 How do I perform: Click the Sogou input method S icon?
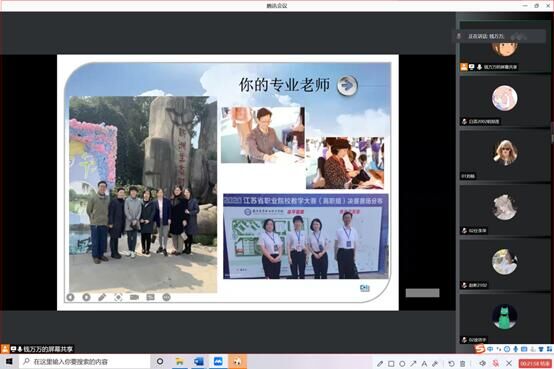479,349
